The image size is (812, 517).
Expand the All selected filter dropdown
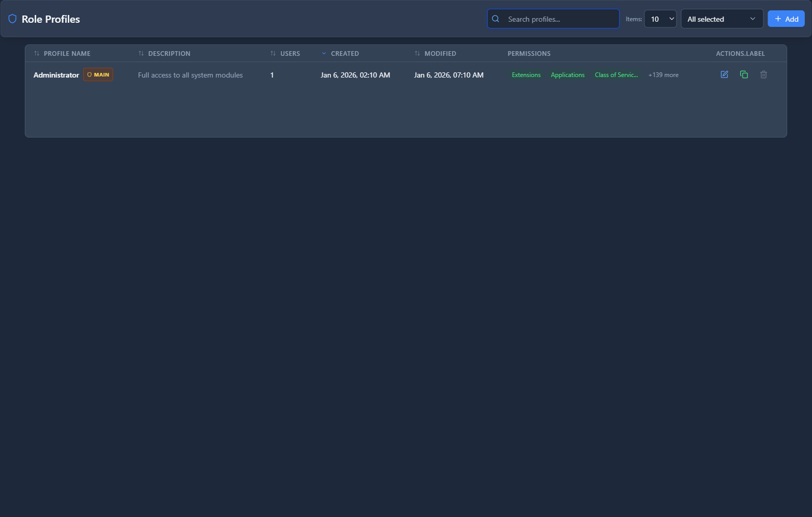point(721,19)
